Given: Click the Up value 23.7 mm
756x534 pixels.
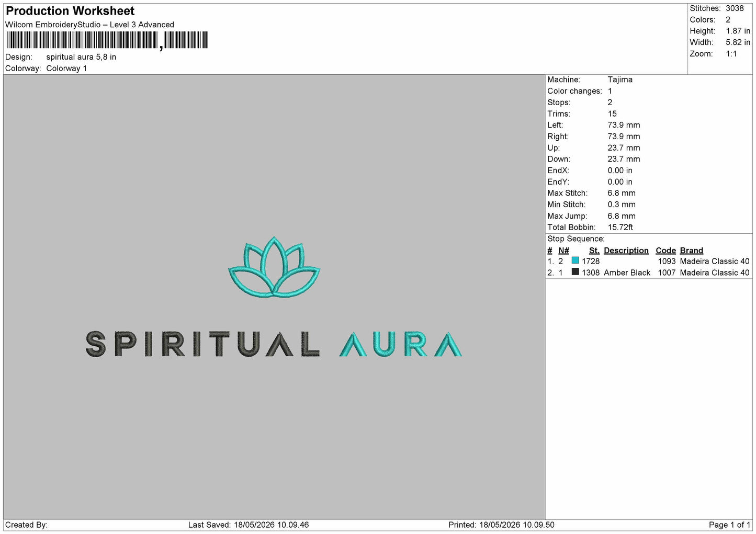Looking at the screenshot, I should pos(624,147).
